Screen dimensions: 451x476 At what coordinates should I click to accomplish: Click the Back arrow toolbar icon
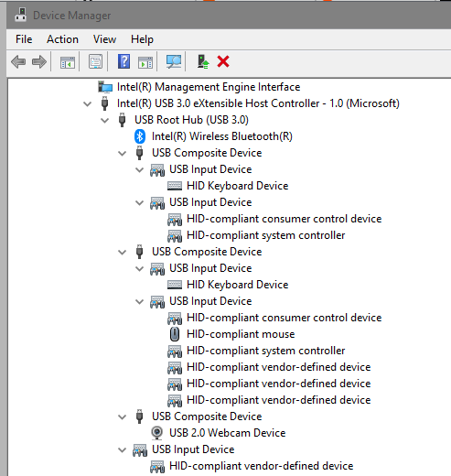coord(18,62)
